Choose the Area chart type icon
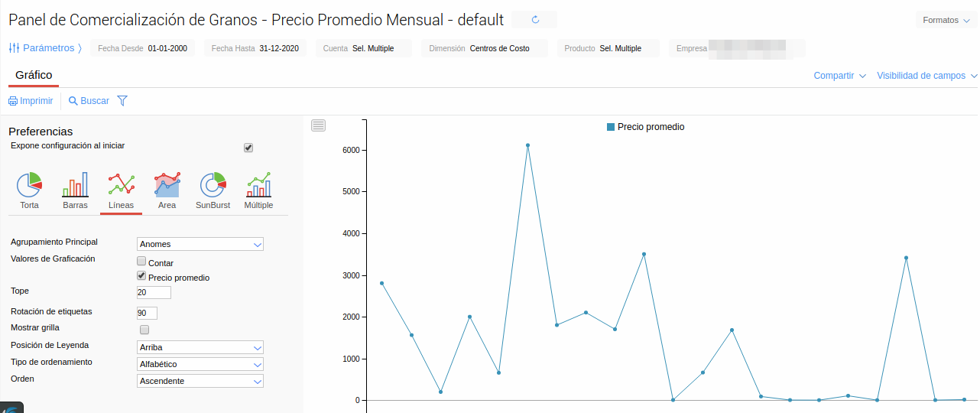980x413 pixels. (x=167, y=185)
